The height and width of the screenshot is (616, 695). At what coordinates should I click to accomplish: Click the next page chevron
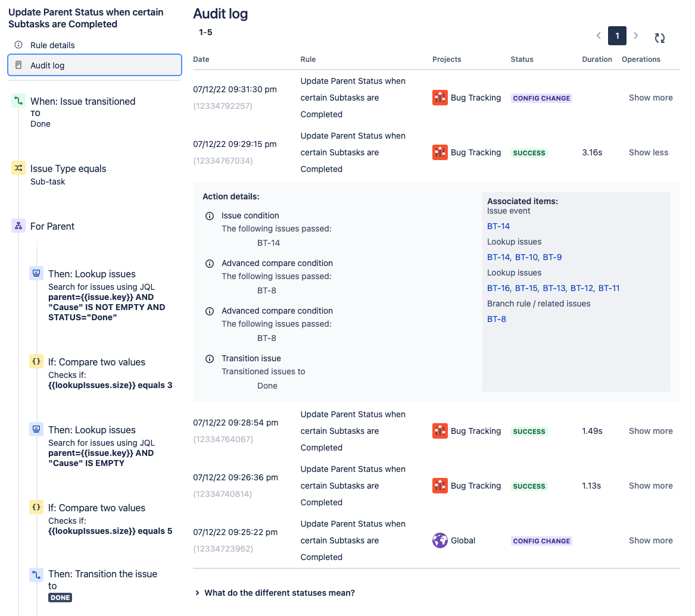[635, 36]
